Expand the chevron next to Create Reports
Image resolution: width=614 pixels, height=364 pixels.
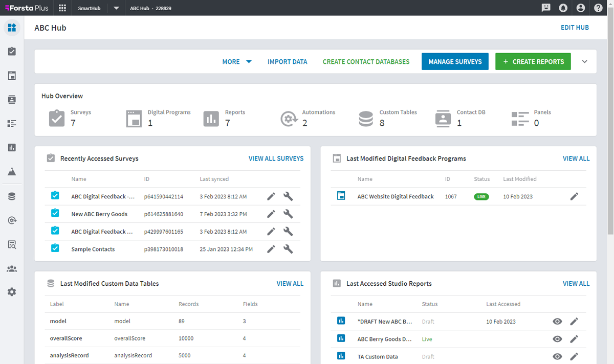click(x=585, y=61)
